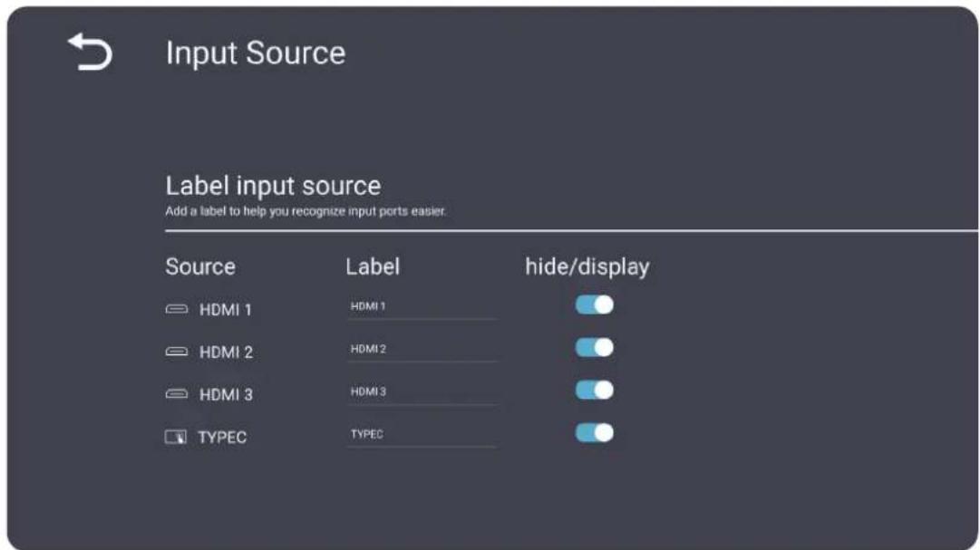Go back using the return arrow icon

tap(90, 52)
